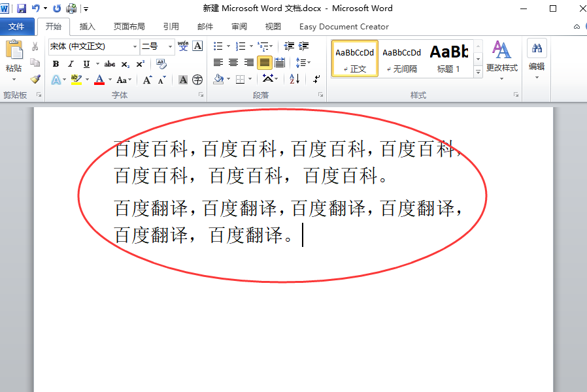Click the Bullets list icon
The image size is (587, 392).
[x=218, y=46]
